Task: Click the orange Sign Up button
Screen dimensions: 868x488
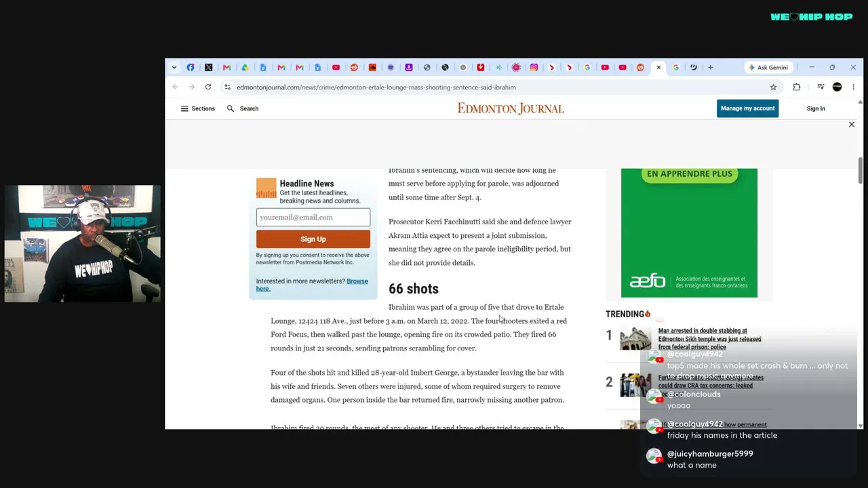Action: (313, 239)
